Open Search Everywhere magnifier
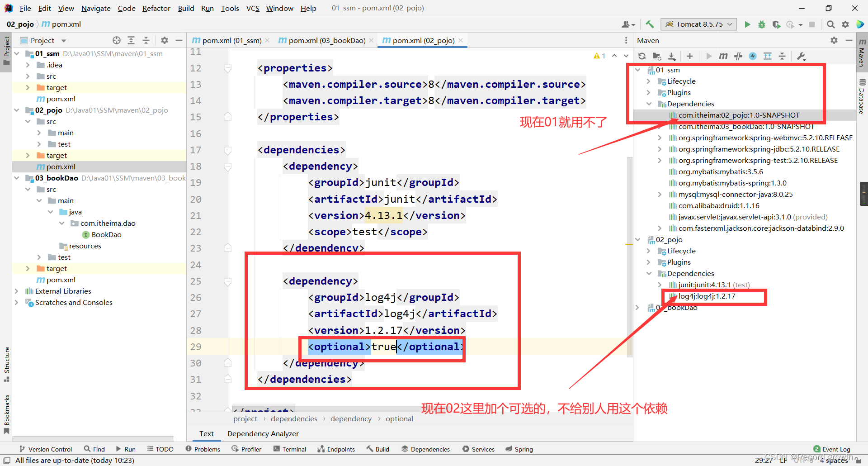The height and width of the screenshot is (466, 868). [x=830, y=24]
